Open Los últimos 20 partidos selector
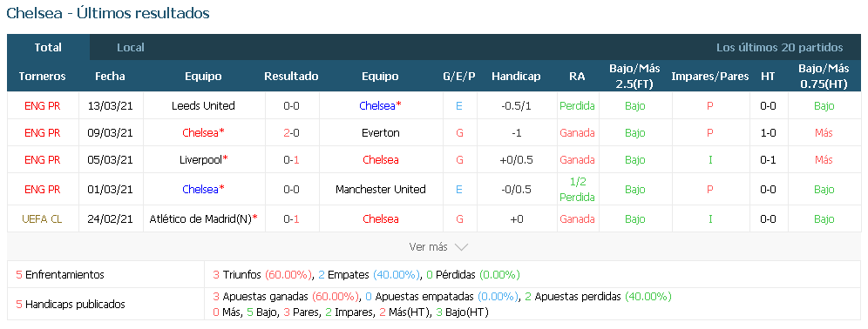Image resolution: width=868 pixels, height=329 pixels. [x=779, y=48]
